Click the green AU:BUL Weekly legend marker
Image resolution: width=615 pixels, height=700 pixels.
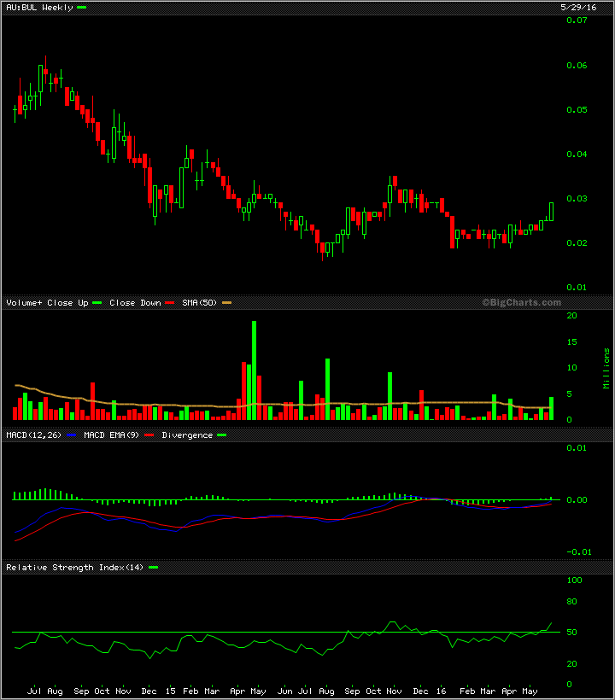[x=81, y=8]
